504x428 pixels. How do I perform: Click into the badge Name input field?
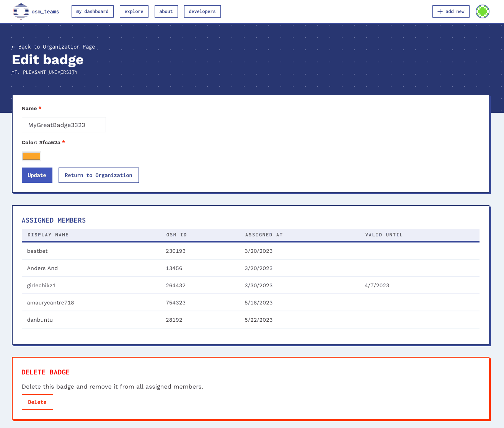pyautogui.click(x=64, y=125)
